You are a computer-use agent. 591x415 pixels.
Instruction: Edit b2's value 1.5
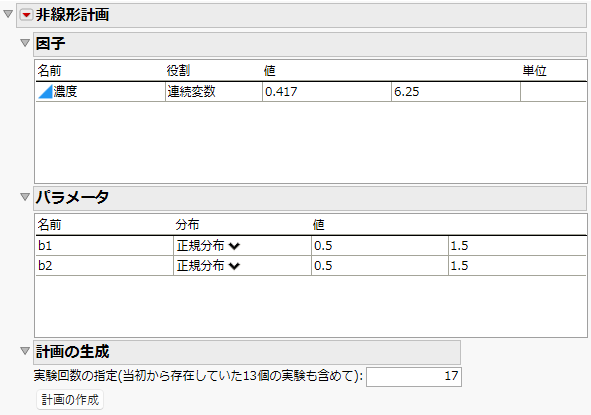coord(518,266)
